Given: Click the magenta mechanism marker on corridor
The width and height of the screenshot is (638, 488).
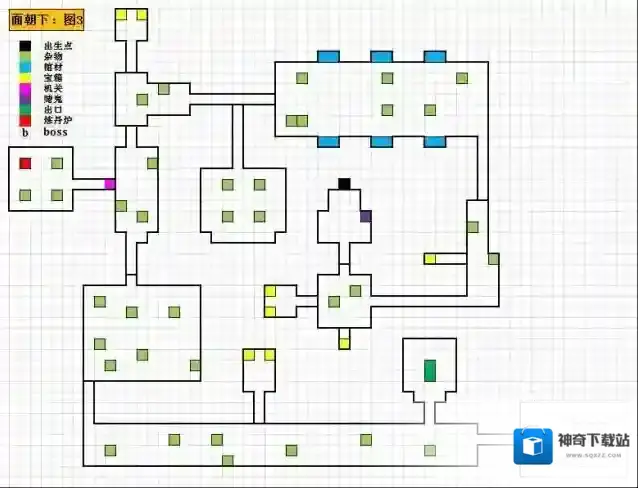Looking at the screenshot, I should pos(110,184).
